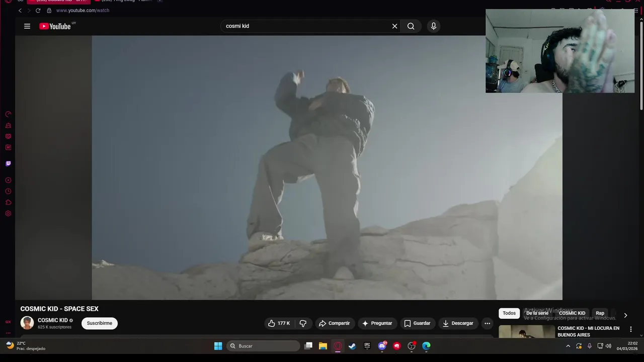Open Twitch from the Opera GX sidebar
Viewport: 644px width, 362px height.
[8, 163]
